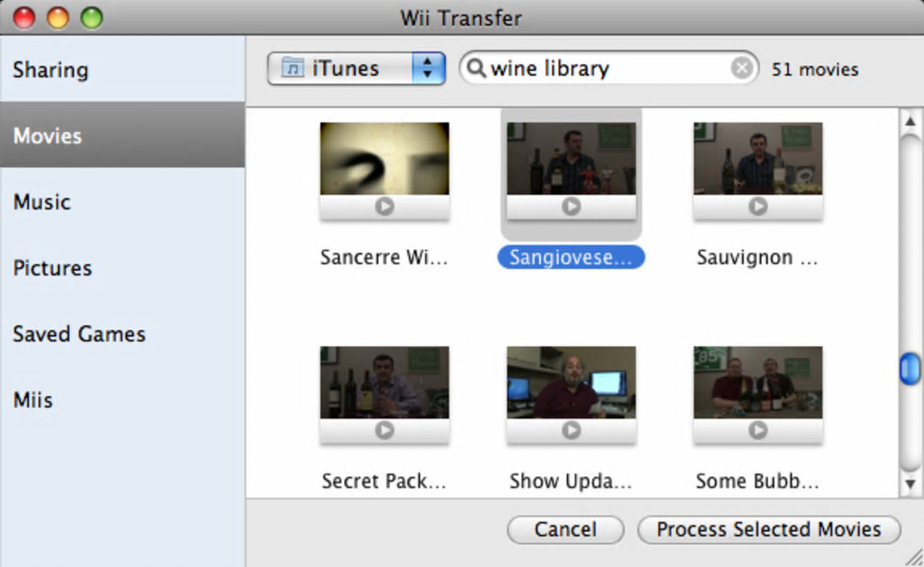Viewport: 924px width, 567px height.
Task: Click the Sancerre Wi... title label
Action: (x=384, y=257)
